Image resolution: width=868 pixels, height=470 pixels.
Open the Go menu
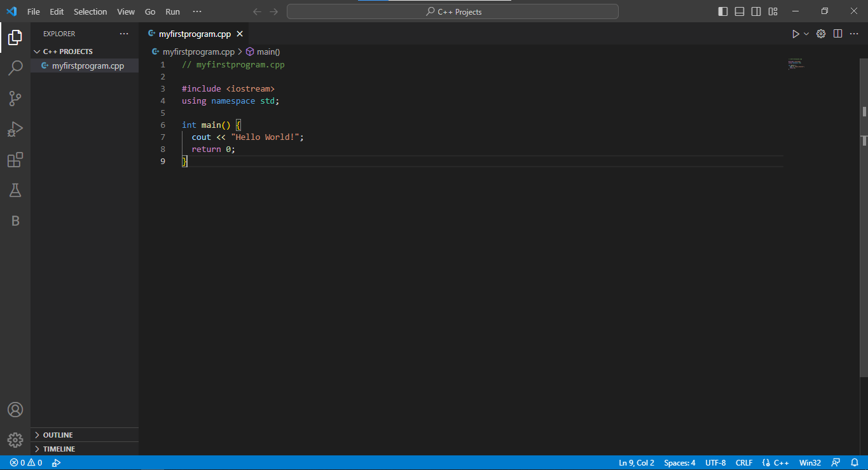(150, 11)
